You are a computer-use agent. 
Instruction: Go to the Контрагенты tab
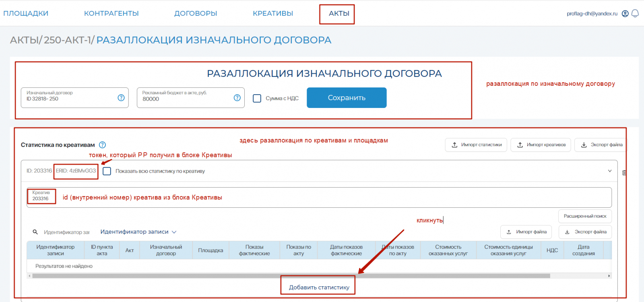111,13
